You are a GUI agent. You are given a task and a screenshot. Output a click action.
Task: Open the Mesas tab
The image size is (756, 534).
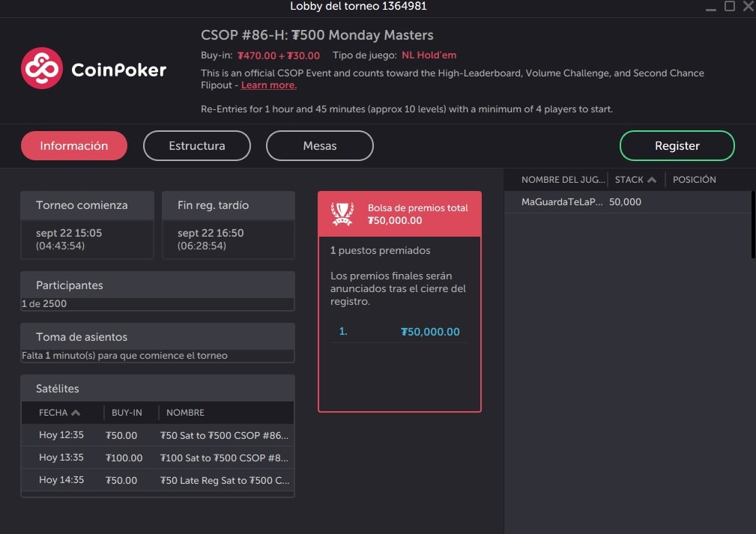(x=319, y=145)
